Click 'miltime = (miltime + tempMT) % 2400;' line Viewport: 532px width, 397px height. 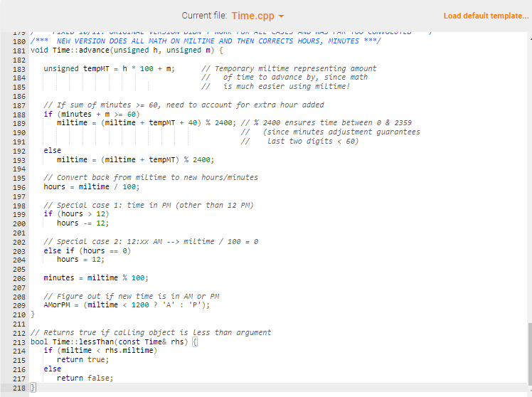click(135, 159)
